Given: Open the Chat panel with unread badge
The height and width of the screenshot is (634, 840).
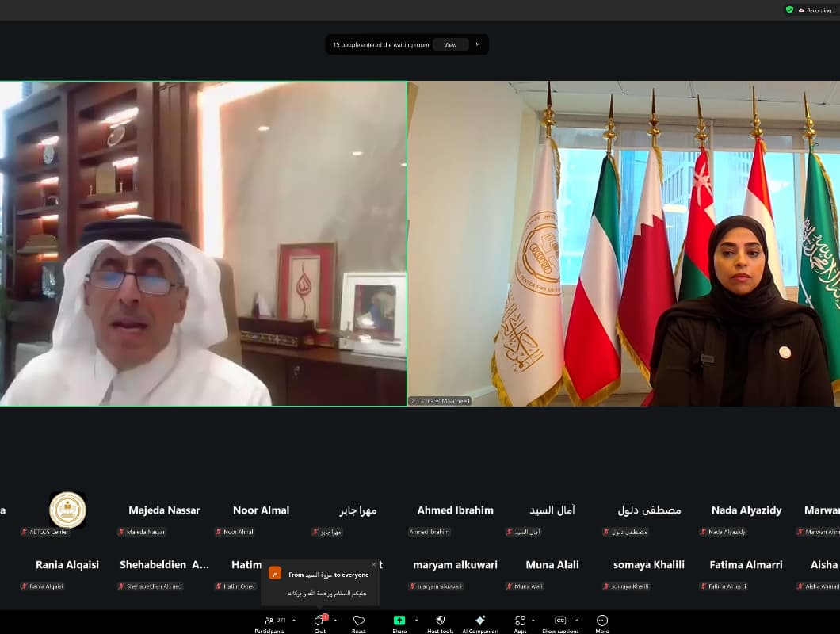Looking at the screenshot, I should (319, 621).
